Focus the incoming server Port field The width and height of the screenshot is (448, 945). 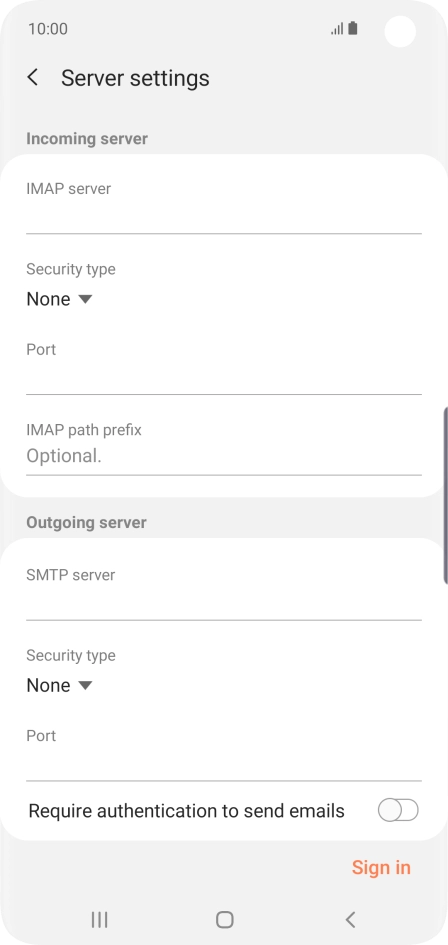(x=224, y=378)
